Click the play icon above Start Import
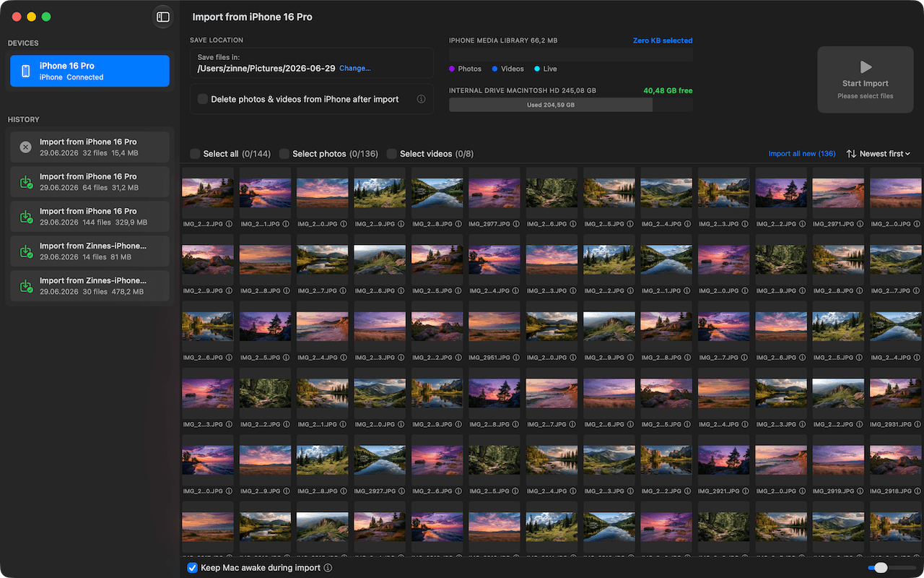Image resolution: width=924 pixels, height=578 pixels. [866, 67]
